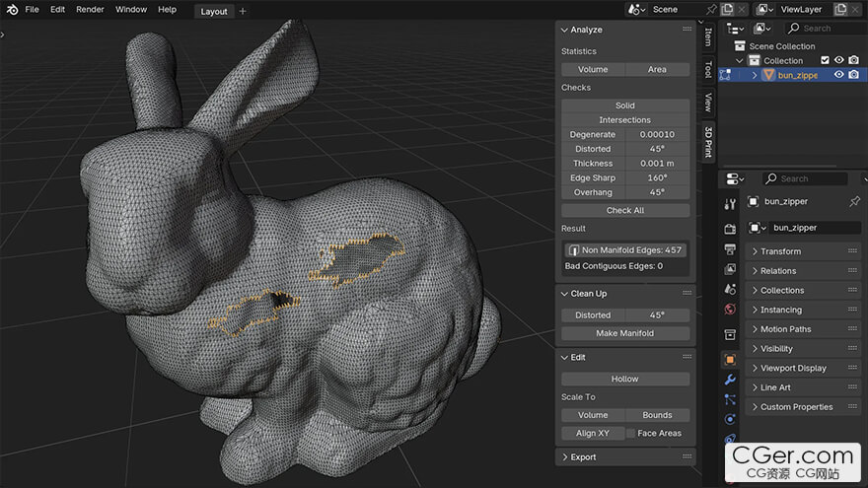Click the Statistics Volume button

(593, 69)
